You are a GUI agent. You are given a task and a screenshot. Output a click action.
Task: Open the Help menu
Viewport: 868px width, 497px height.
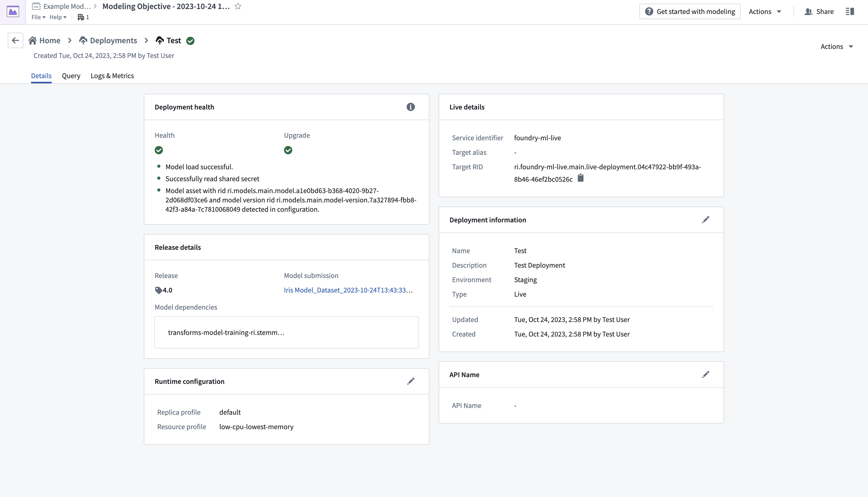tap(58, 17)
